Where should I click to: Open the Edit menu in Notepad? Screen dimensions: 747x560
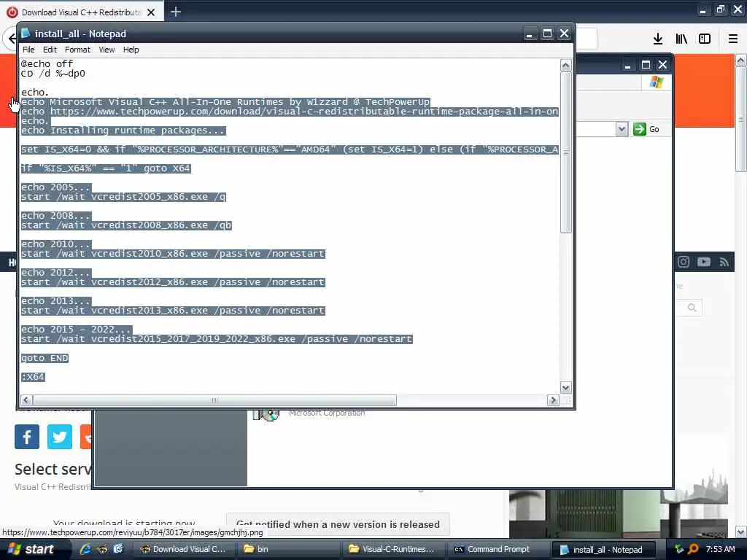coord(50,50)
